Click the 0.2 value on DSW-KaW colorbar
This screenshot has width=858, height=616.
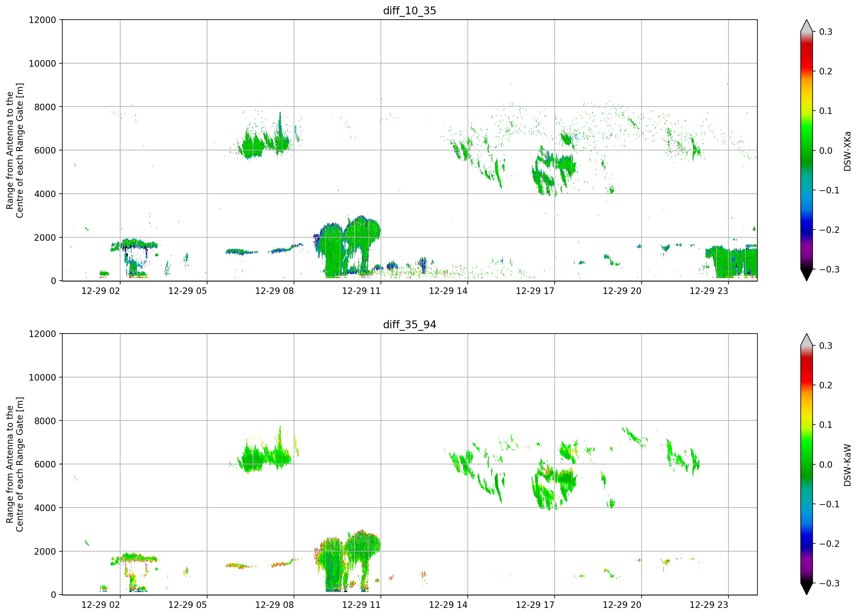pyautogui.click(x=826, y=386)
